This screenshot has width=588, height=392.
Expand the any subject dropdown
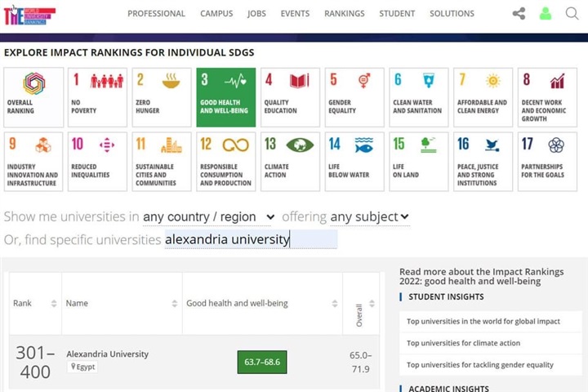pos(369,217)
